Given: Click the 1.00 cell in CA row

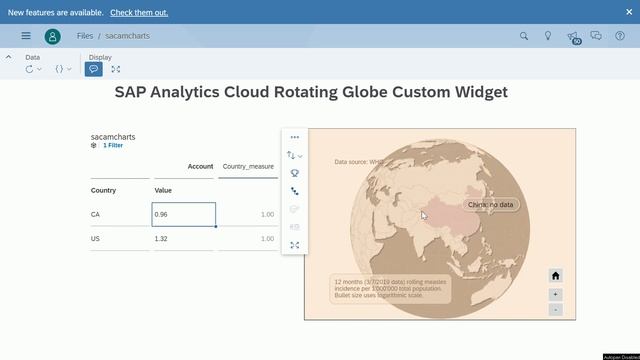Looking at the screenshot, I should 248,214.
